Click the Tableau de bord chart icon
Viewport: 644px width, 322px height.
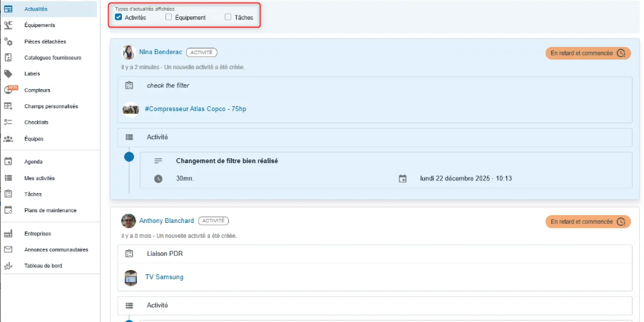point(9,266)
